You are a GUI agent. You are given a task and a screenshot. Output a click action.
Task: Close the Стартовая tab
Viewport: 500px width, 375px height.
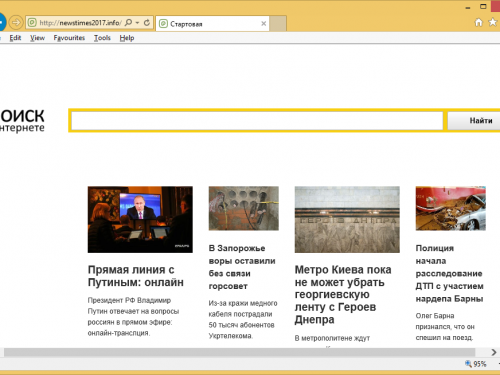tap(263, 24)
